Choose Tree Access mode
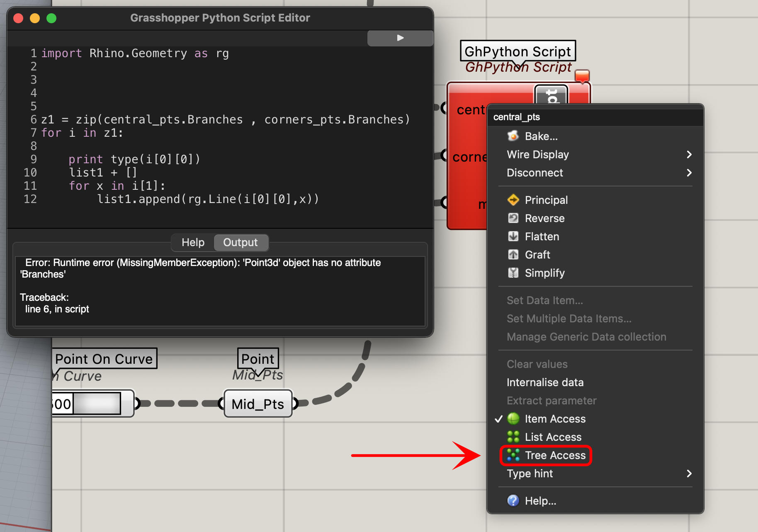This screenshot has height=532, width=758. 595,455
